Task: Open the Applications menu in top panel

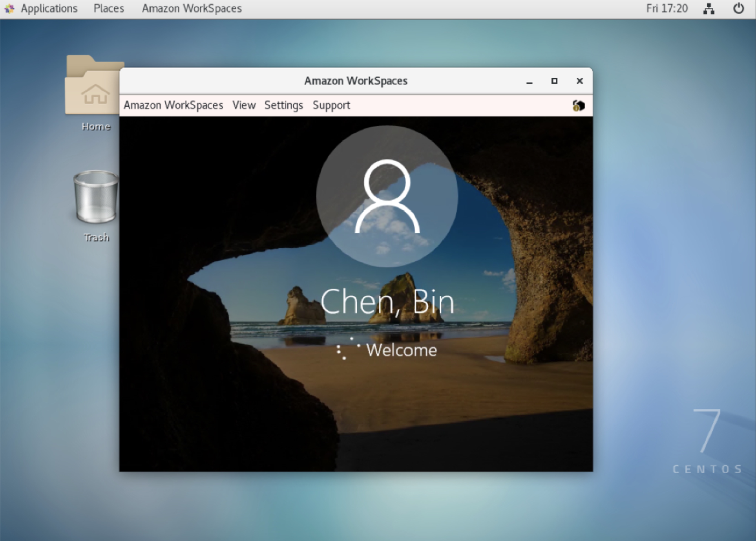Action: [x=49, y=8]
